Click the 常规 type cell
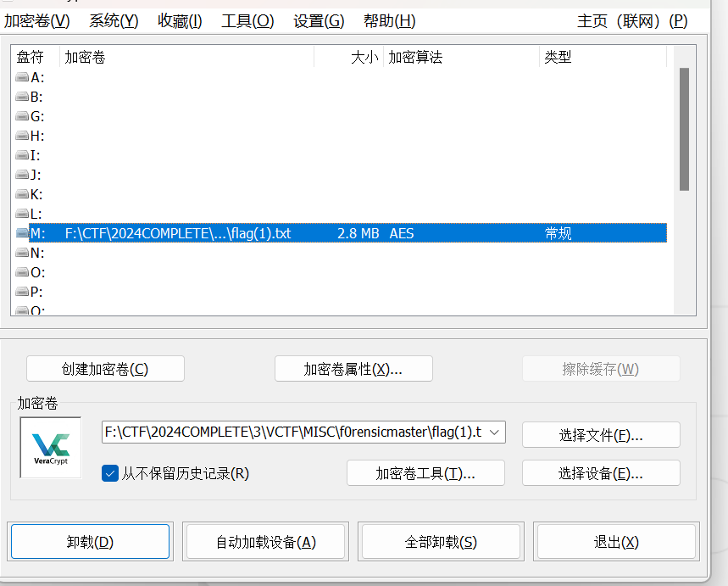 point(558,233)
